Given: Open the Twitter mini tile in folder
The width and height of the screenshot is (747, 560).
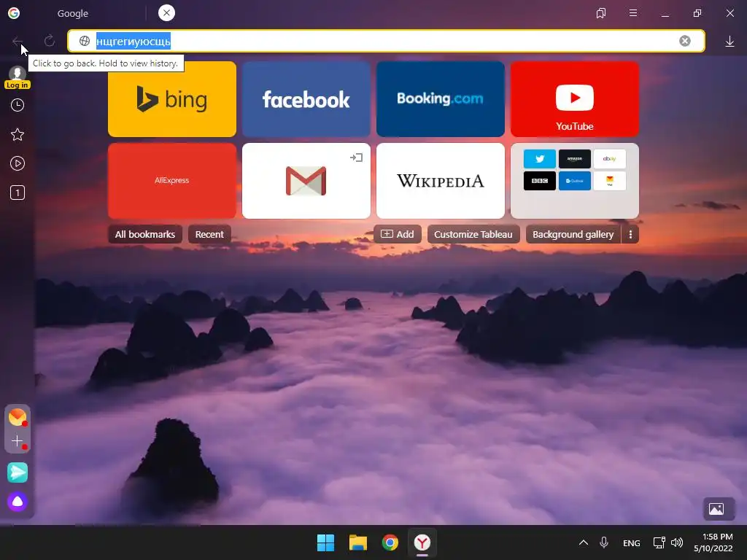Looking at the screenshot, I should click(539, 159).
